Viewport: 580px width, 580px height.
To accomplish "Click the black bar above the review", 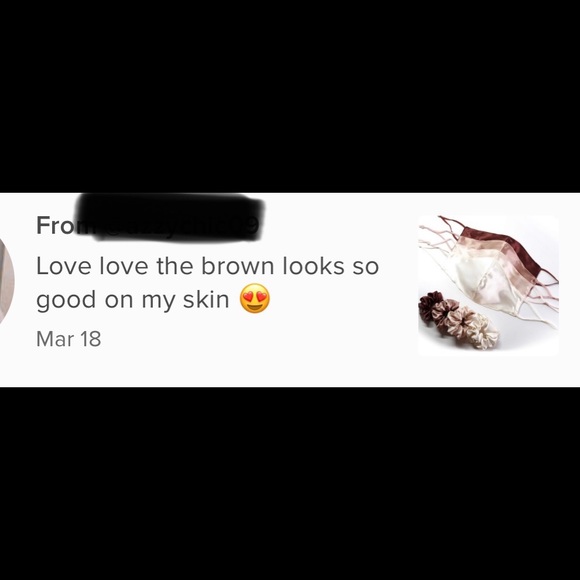I will coord(290,96).
